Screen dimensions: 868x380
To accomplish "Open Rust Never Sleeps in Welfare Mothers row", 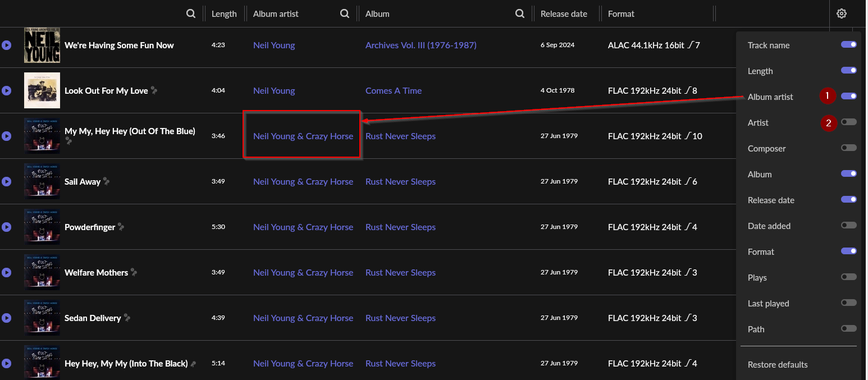I will click(400, 273).
